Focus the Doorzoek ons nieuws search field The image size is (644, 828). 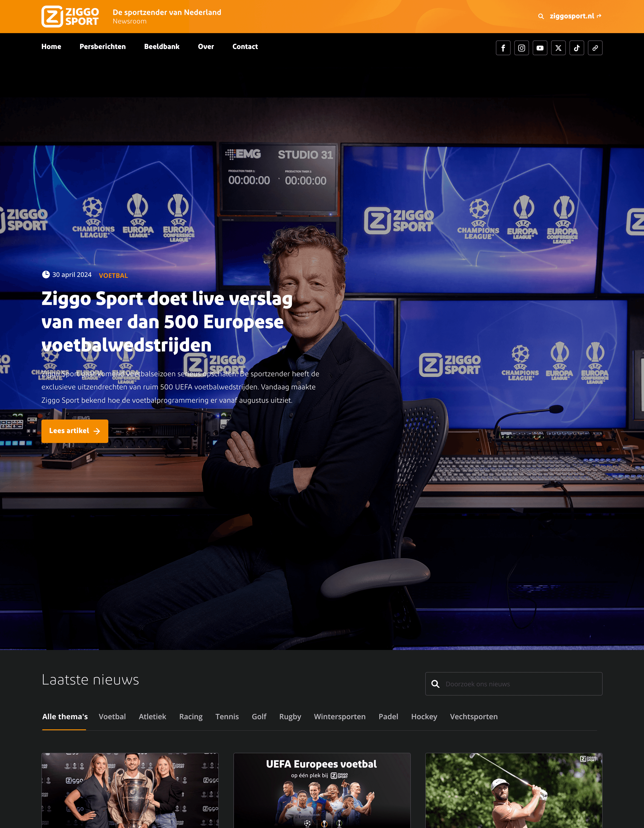point(514,684)
